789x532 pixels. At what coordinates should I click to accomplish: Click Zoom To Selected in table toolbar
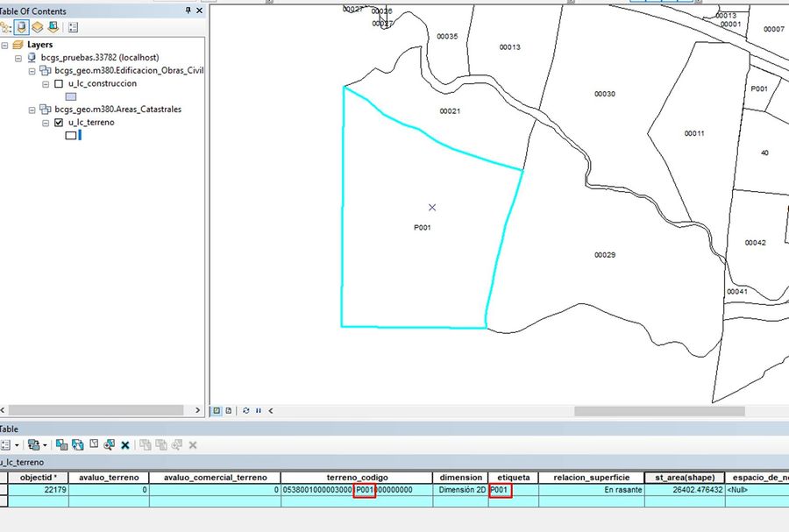109,444
